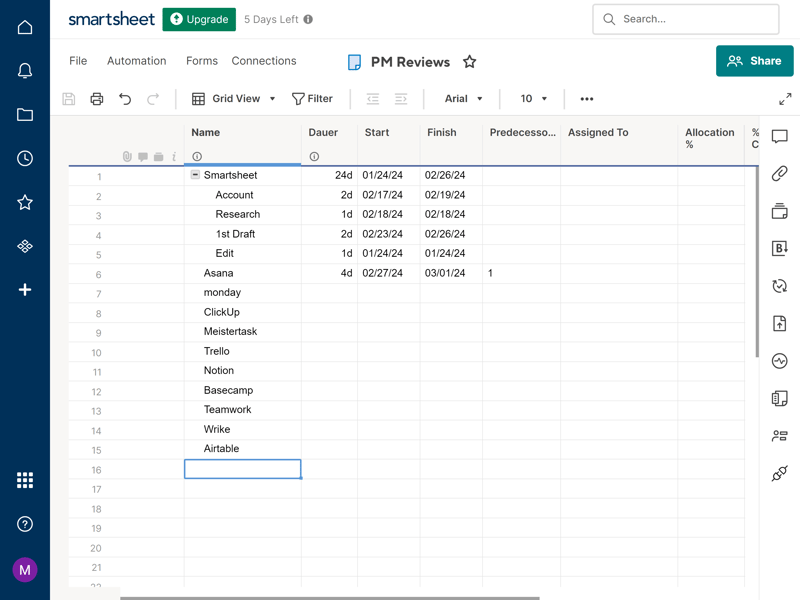Click the Meistertask name cell

click(242, 332)
